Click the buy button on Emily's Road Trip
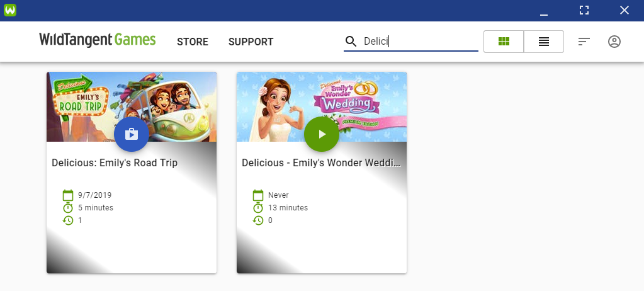This screenshot has height=291, width=644. 132,134
